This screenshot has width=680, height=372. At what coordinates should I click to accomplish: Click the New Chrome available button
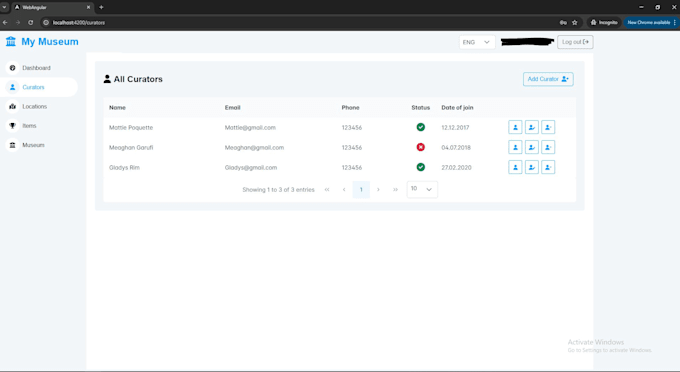pos(649,23)
